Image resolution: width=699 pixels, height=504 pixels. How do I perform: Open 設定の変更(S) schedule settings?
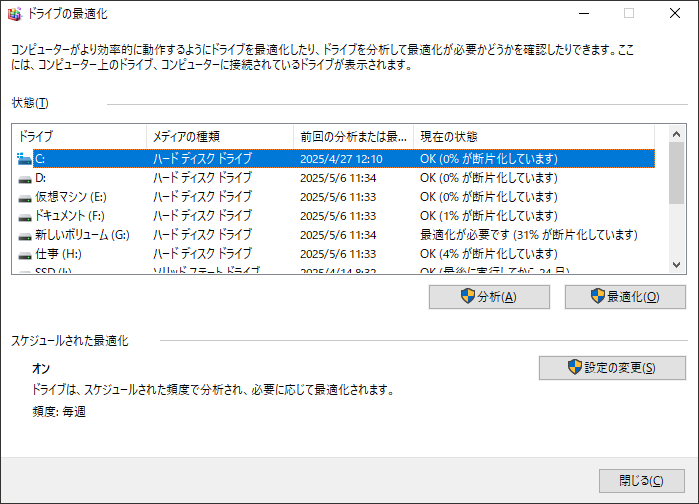[x=612, y=368]
